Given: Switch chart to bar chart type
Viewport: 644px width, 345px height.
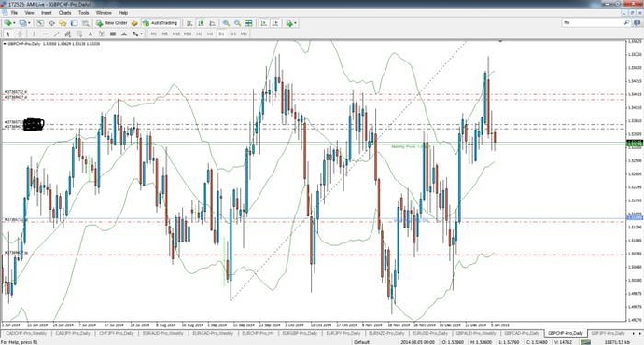Looking at the screenshot, I should pos(189,23).
